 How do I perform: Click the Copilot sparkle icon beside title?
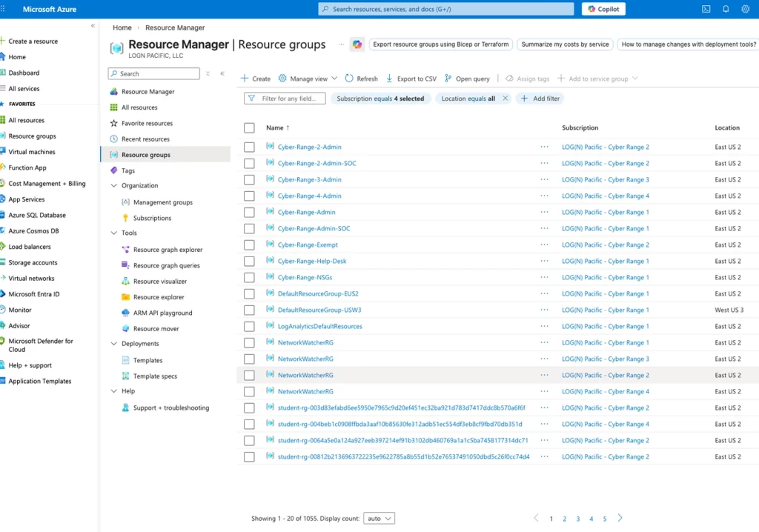357,44
